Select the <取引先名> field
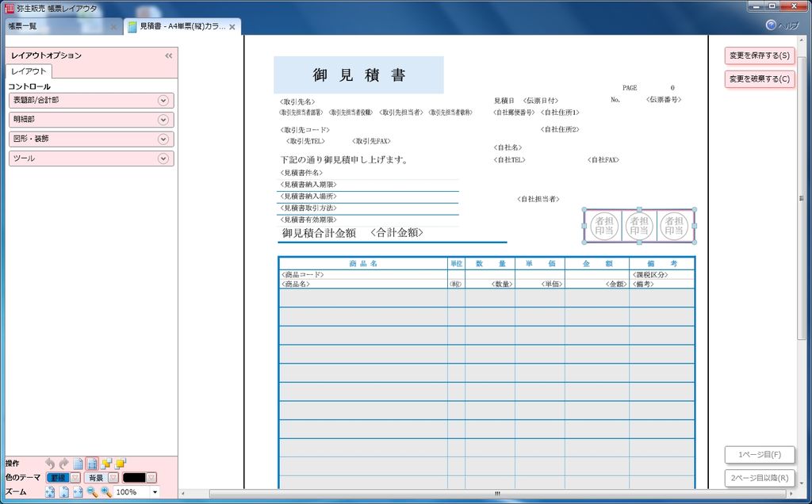This screenshot has height=504, width=812. pyautogui.click(x=297, y=102)
